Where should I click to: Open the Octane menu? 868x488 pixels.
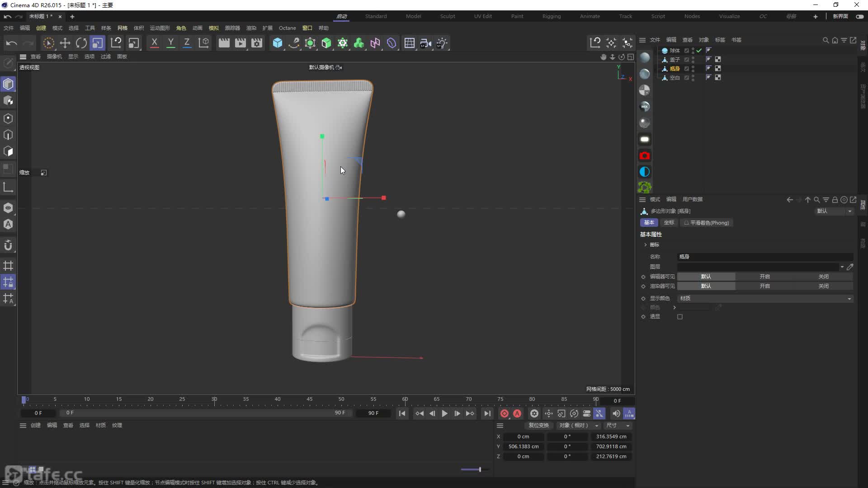click(x=287, y=28)
